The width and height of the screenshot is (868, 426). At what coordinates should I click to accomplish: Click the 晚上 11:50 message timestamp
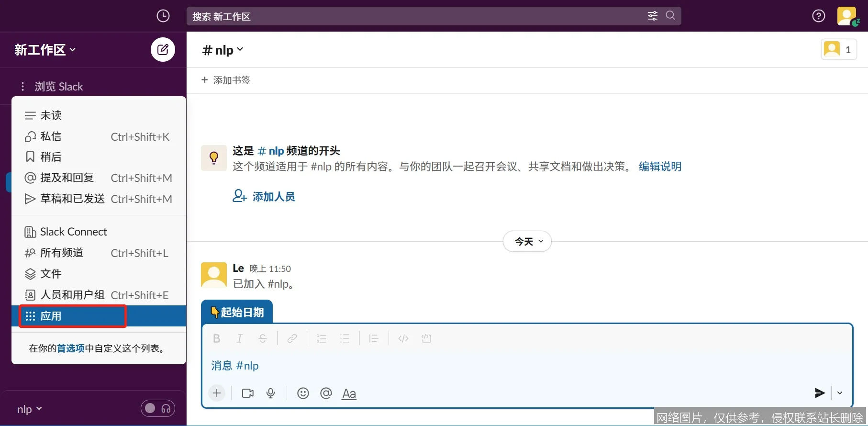point(270,269)
